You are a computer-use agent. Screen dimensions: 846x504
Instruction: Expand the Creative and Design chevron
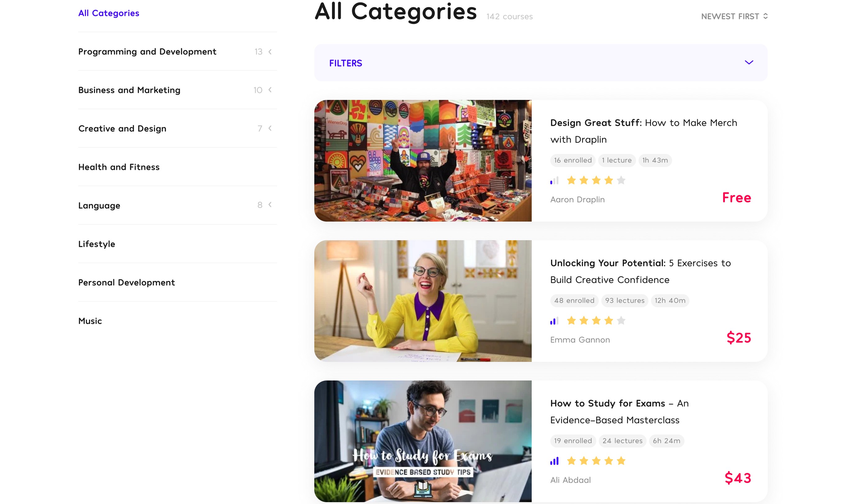pos(270,128)
